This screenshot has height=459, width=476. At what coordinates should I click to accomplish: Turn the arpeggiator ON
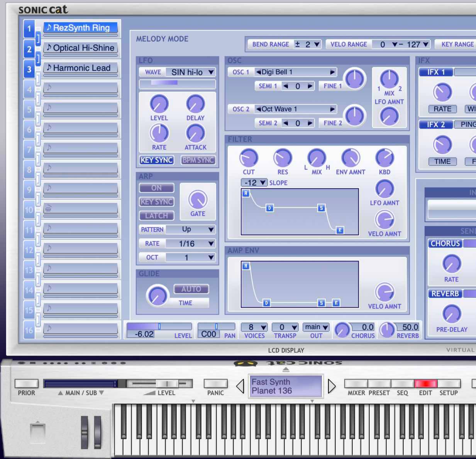click(156, 188)
